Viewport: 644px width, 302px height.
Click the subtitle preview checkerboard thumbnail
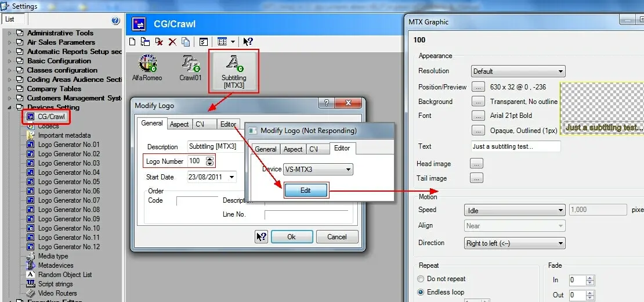[602, 107]
